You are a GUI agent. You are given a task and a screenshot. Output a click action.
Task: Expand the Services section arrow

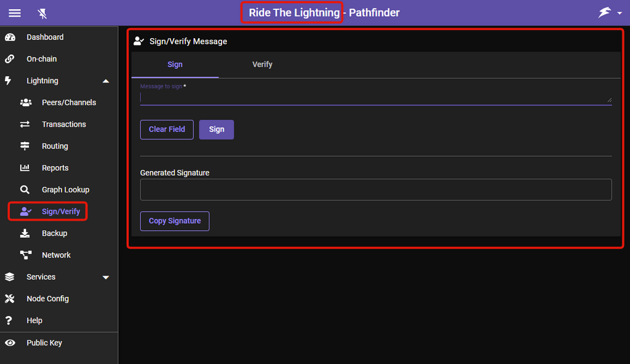[106, 277]
